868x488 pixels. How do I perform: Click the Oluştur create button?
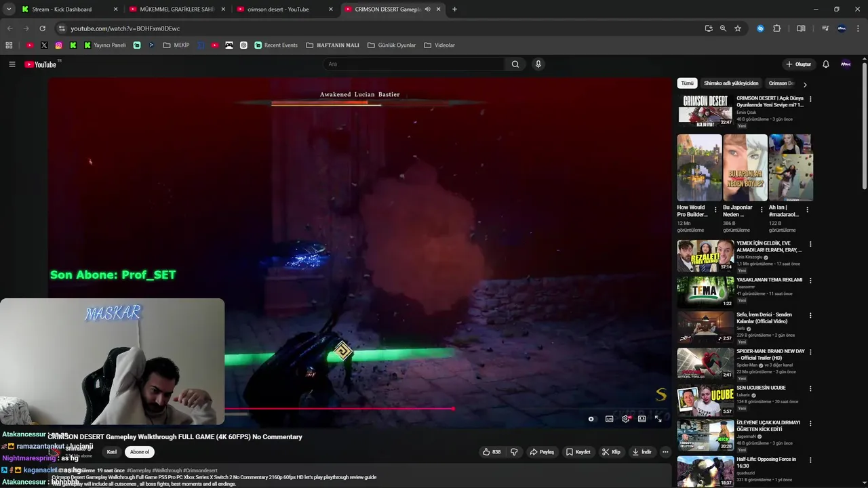(x=799, y=64)
